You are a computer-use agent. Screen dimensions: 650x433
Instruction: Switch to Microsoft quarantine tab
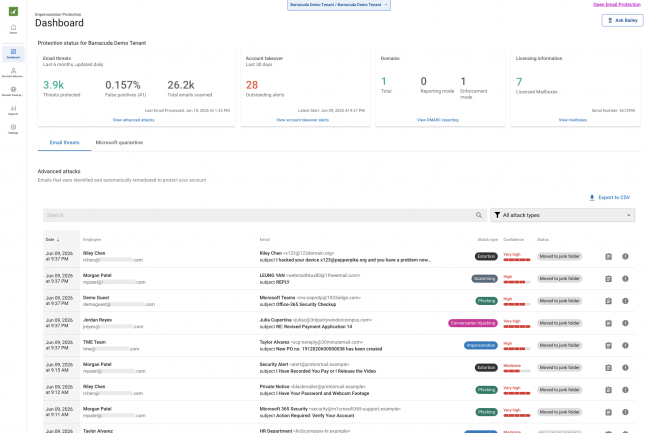point(119,143)
